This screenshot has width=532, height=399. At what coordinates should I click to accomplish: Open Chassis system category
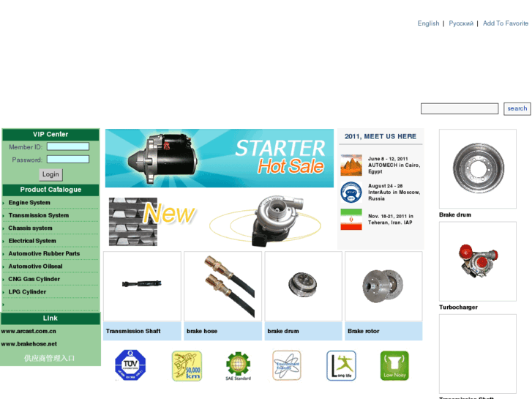[31, 228]
